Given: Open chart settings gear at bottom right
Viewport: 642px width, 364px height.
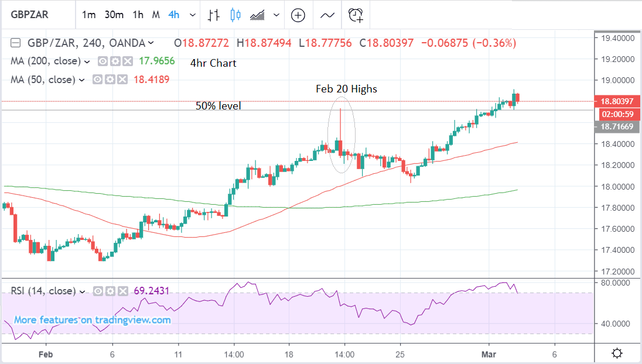Looking at the screenshot, I should point(616,353).
